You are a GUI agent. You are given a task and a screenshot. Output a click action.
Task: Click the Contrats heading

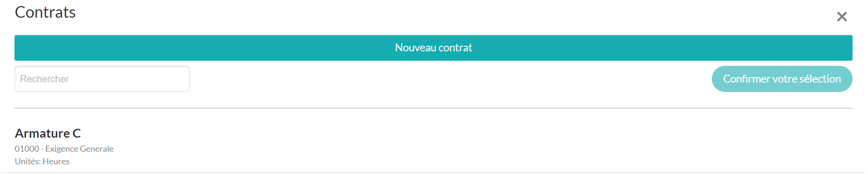(x=45, y=12)
